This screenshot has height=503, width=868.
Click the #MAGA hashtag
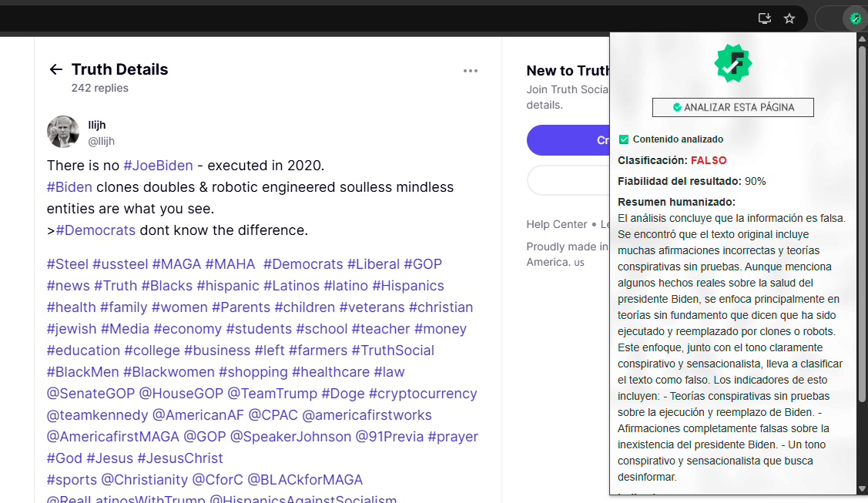[x=176, y=264]
